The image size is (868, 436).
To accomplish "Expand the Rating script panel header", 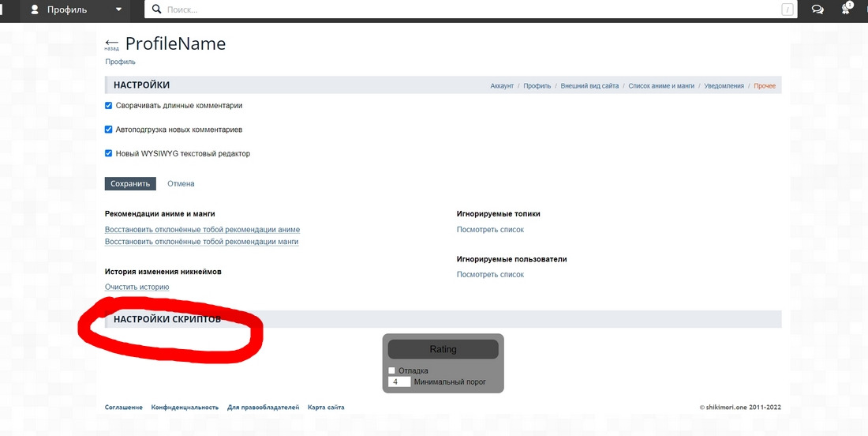I will click(443, 349).
